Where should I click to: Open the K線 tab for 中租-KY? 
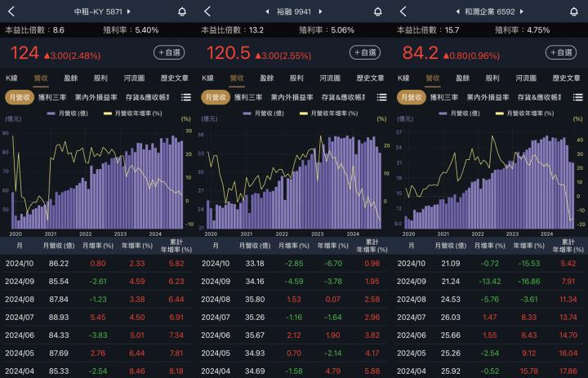[11, 78]
